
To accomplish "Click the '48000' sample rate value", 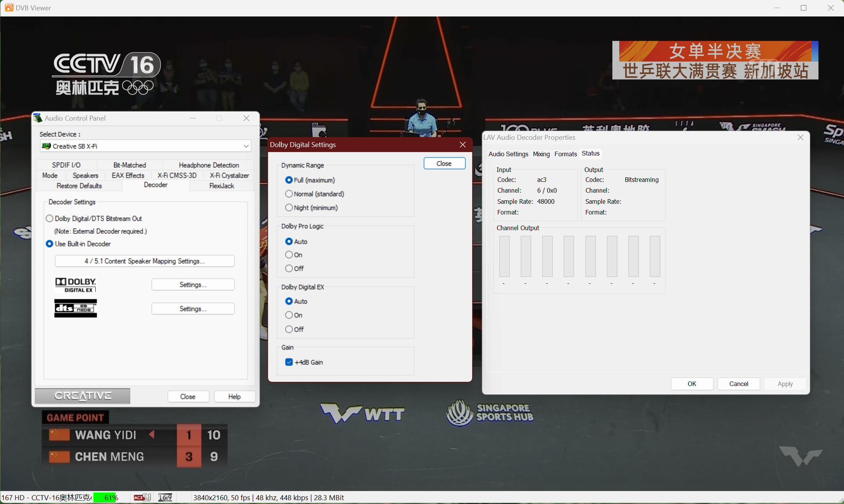I will [x=546, y=201].
